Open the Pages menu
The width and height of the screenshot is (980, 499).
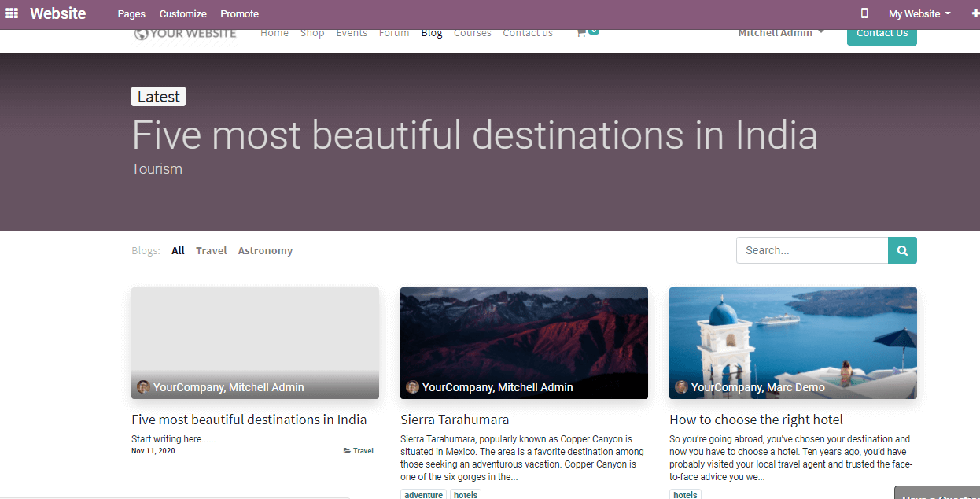pyautogui.click(x=131, y=14)
